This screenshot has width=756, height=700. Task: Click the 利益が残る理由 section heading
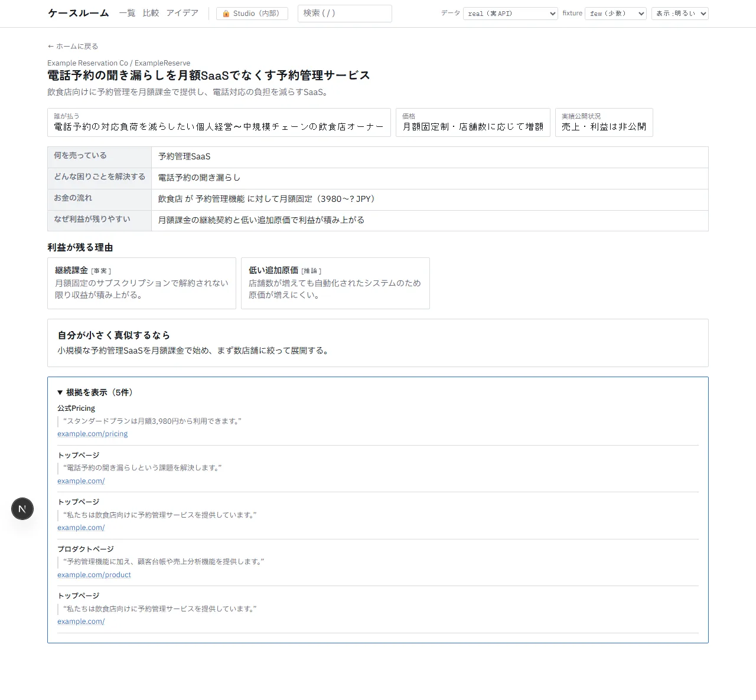coord(80,247)
